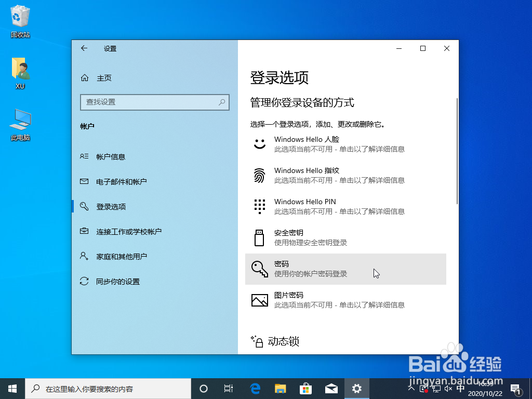Viewport: 532px width, 399px height.
Task: Close the Settings window
Action: (x=447, y=48)
